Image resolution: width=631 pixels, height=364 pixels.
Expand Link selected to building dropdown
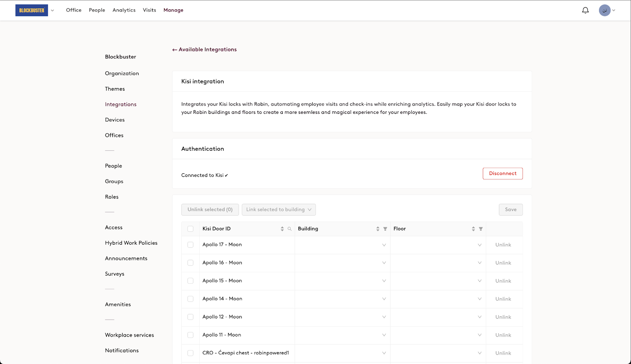point(279,210)
